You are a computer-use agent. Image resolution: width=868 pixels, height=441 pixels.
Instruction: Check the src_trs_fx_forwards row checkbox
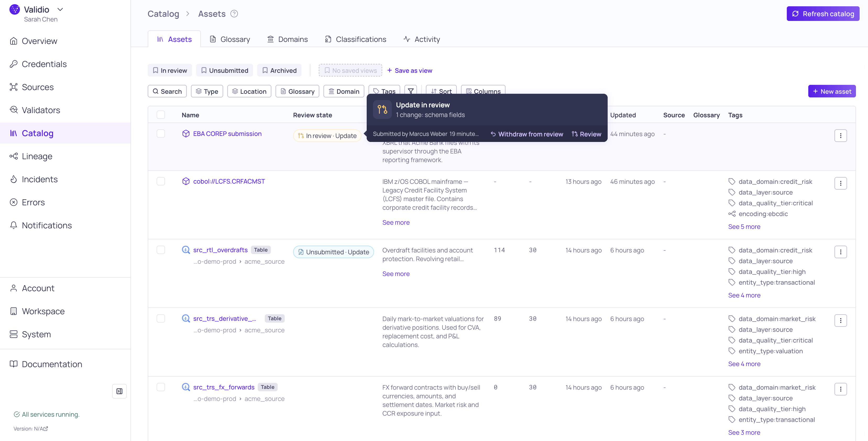(x=161, y=387)
